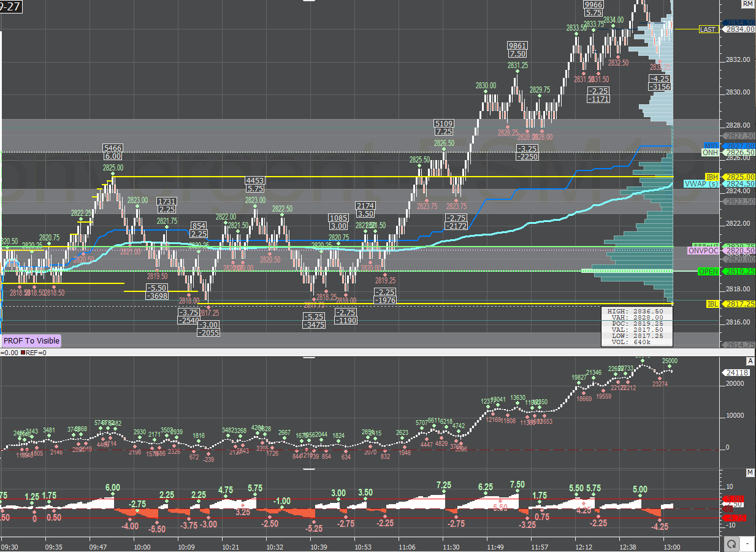Click the 5466 / 6.00 swing label box

pos(113,152)
